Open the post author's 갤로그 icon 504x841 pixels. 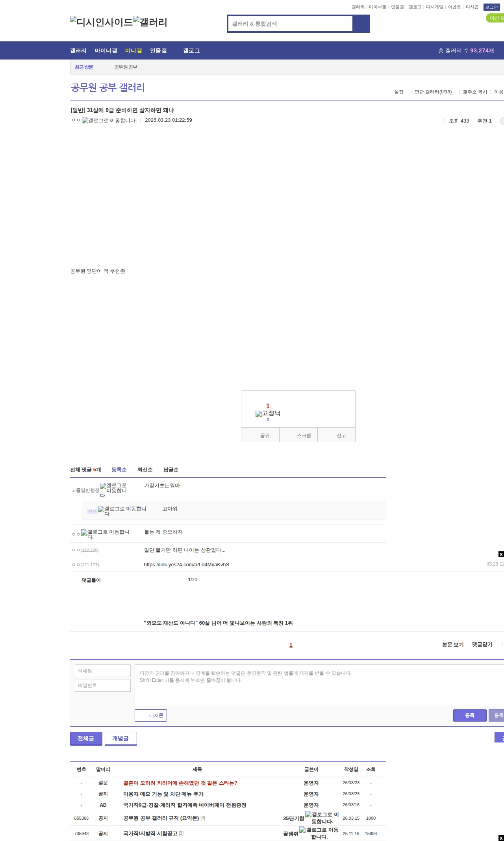(x=109, y=121)
